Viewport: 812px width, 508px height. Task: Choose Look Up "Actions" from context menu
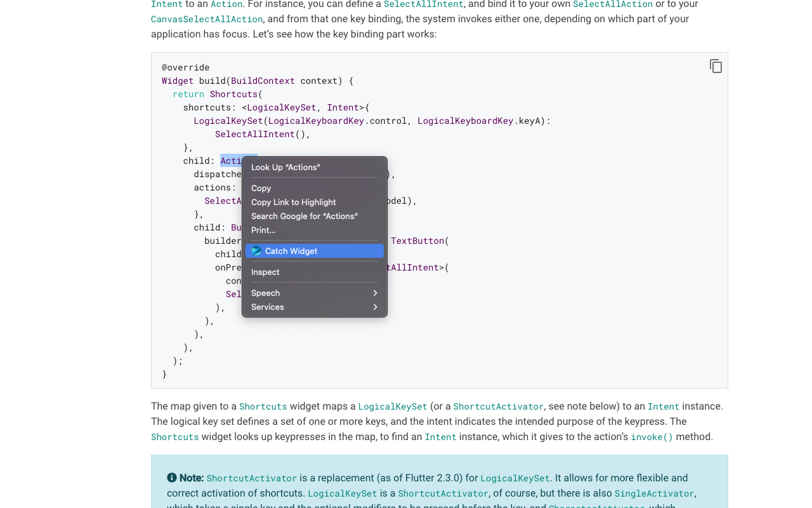[285, 167]
